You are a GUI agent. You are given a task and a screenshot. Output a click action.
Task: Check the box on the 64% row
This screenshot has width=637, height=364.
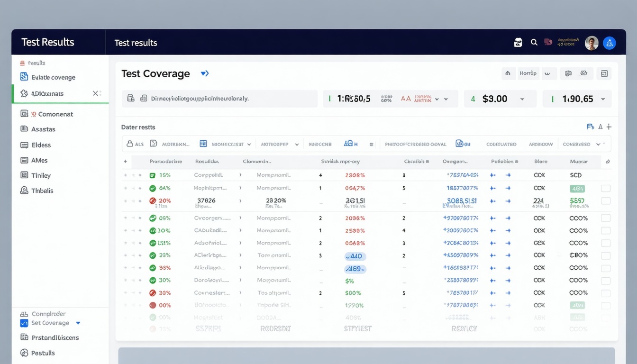605,188
